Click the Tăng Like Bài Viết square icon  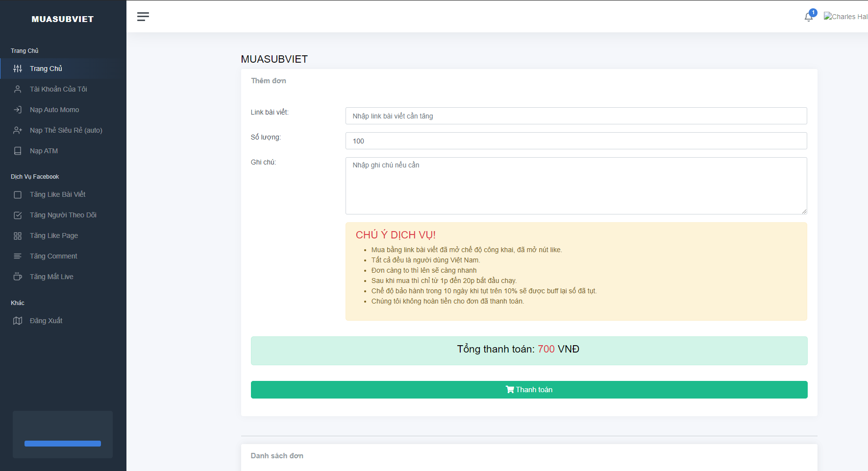tap(18, 195)
